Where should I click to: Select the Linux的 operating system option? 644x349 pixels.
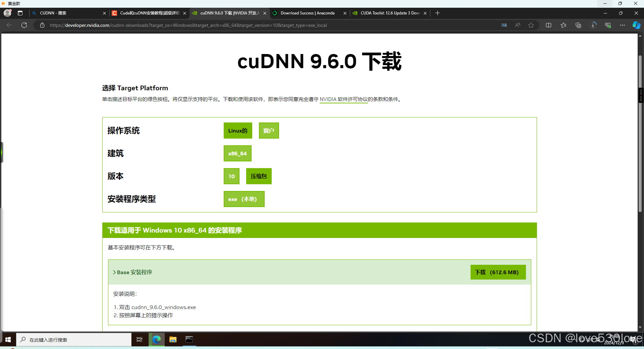238,131
